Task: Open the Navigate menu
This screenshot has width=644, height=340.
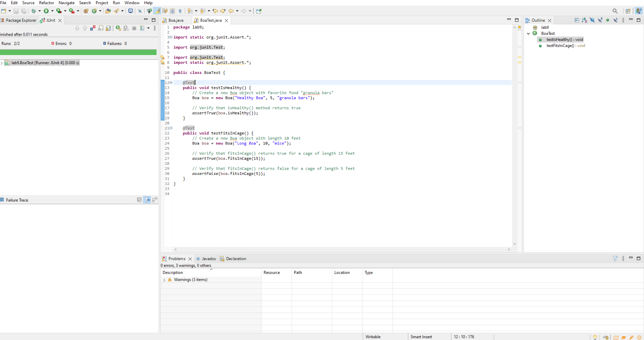Action: click(x=66, y=3)
